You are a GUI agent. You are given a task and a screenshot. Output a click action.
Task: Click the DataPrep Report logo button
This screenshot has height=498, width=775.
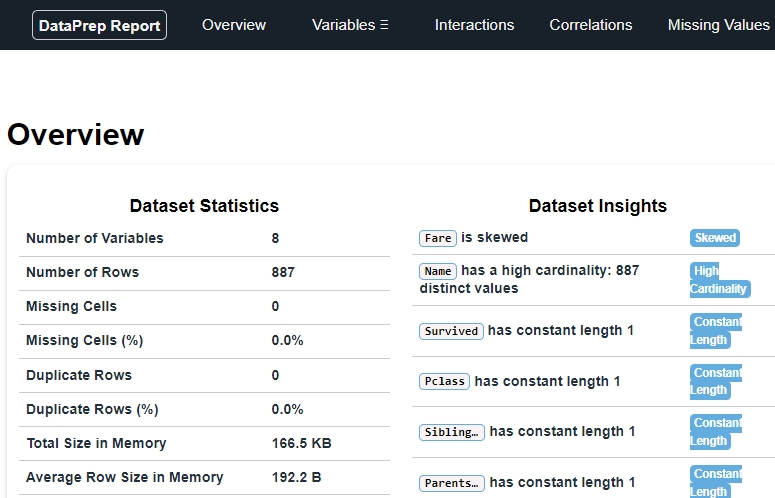99,25
